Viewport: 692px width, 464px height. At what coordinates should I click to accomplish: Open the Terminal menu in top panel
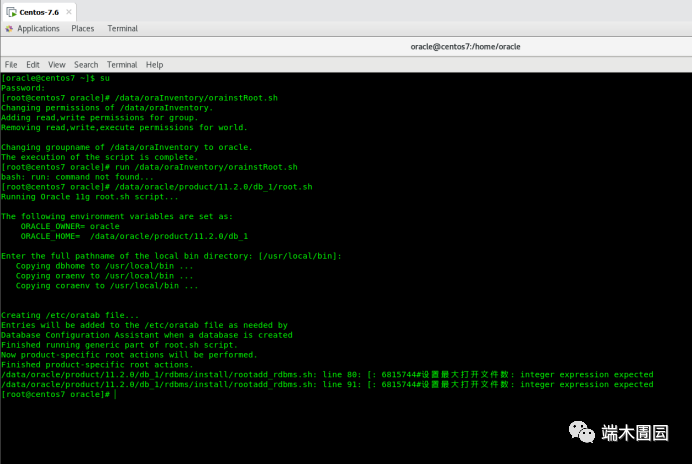(122, 29)
